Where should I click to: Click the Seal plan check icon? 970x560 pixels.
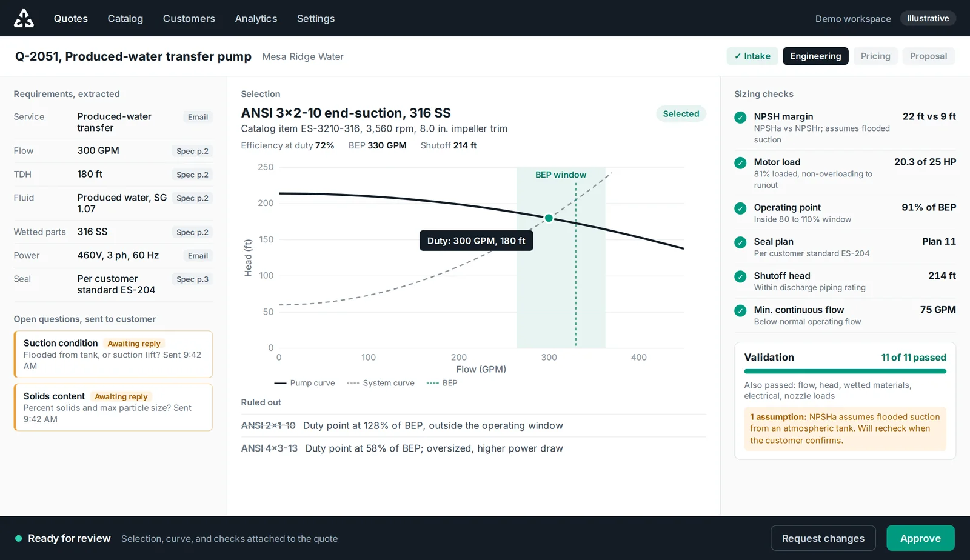(x=740, y=242)
